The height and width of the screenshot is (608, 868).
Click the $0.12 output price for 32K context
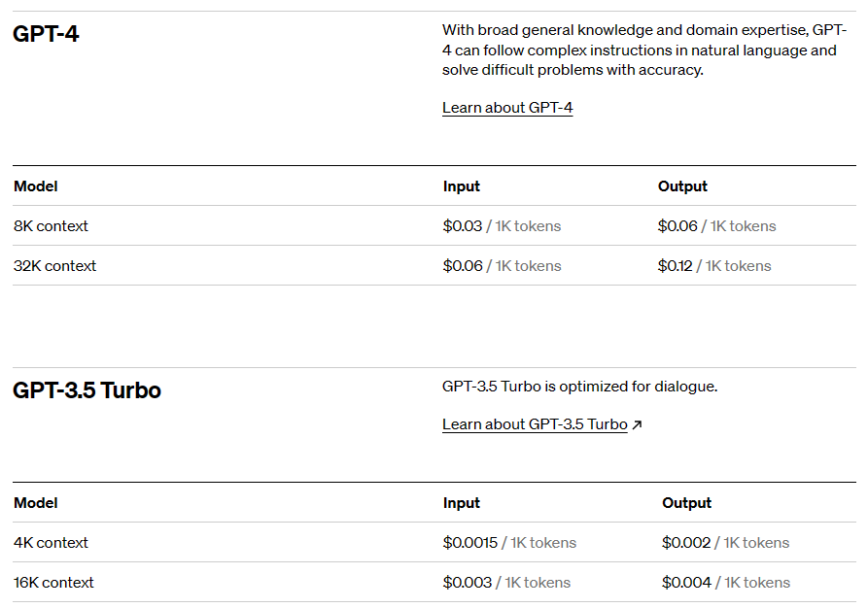point(675,265)
